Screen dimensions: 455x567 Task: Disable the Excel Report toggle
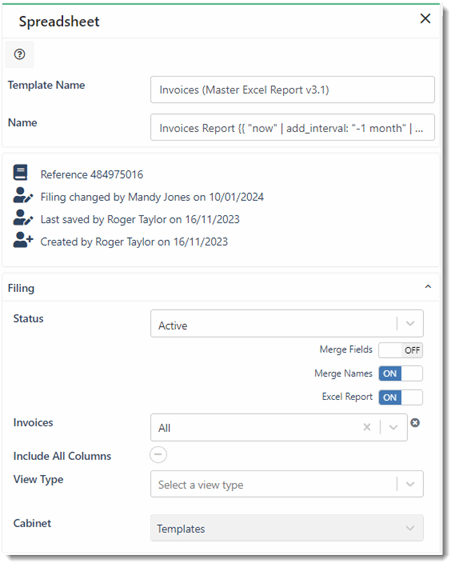[x=400, y=397]
